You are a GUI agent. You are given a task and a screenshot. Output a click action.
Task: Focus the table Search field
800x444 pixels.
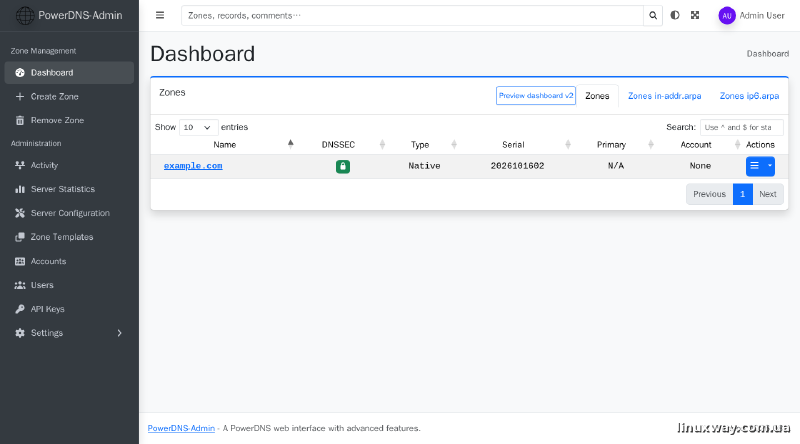(741, 127)
